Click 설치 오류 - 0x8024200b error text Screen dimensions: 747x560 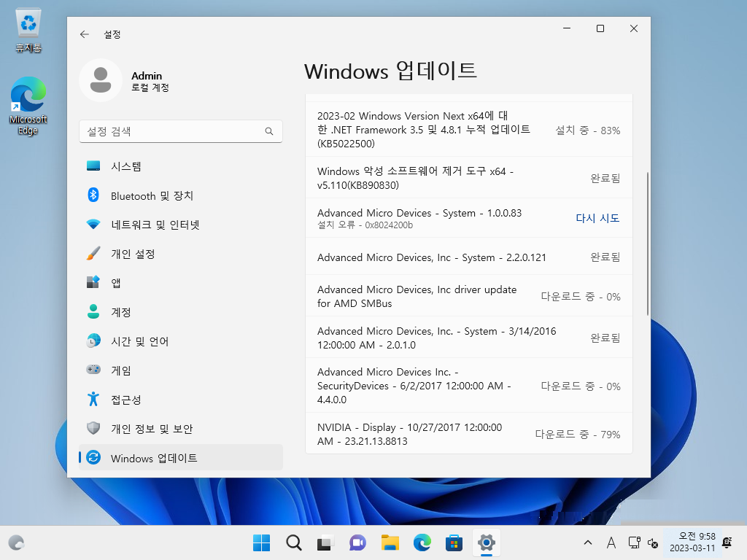coord(365,225)
